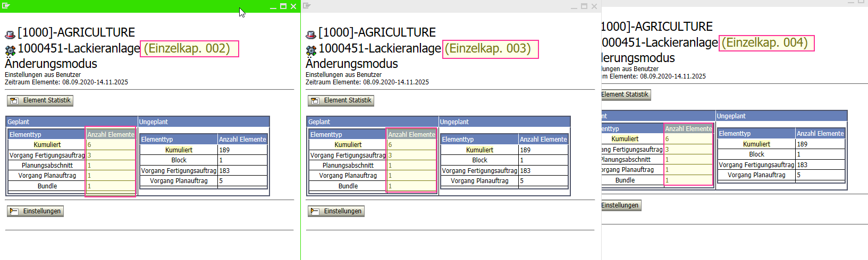868x260 pixels.
Task: Open window menu icon in gray title bar
Action: [x=307, y=6]
